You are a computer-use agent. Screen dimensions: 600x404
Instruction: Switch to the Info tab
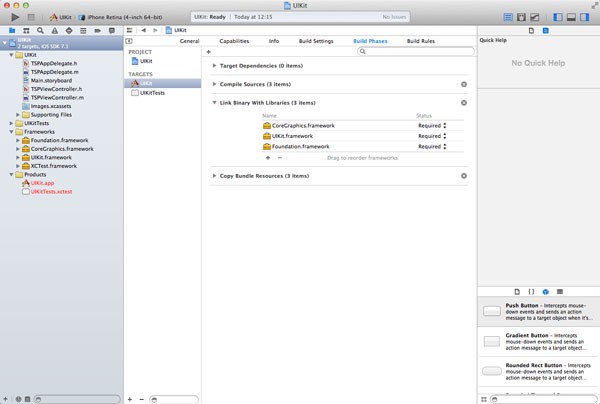(274, 41)
